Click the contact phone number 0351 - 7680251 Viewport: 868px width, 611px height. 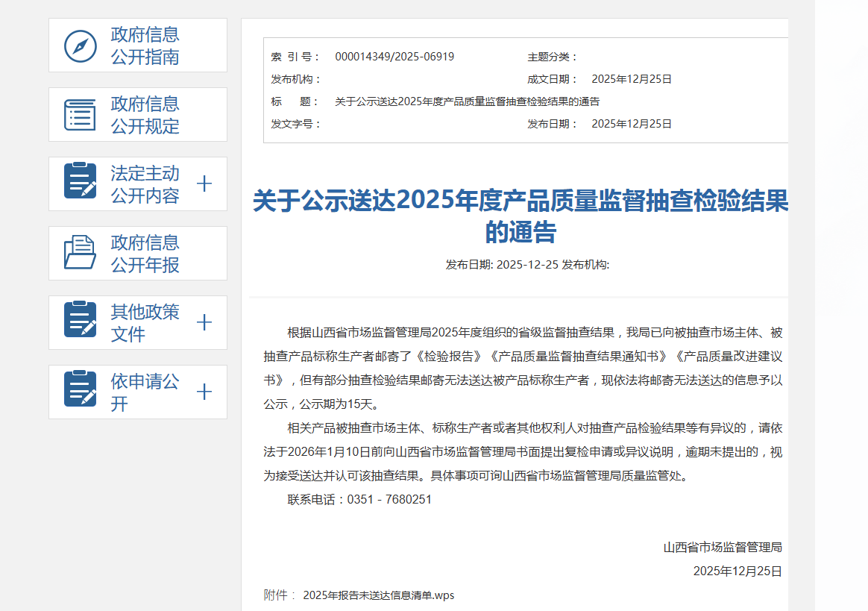point(389,499)
